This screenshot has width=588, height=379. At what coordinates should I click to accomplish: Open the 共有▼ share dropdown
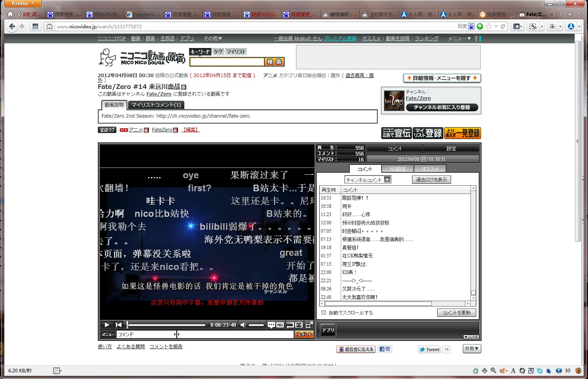point(472,349)
